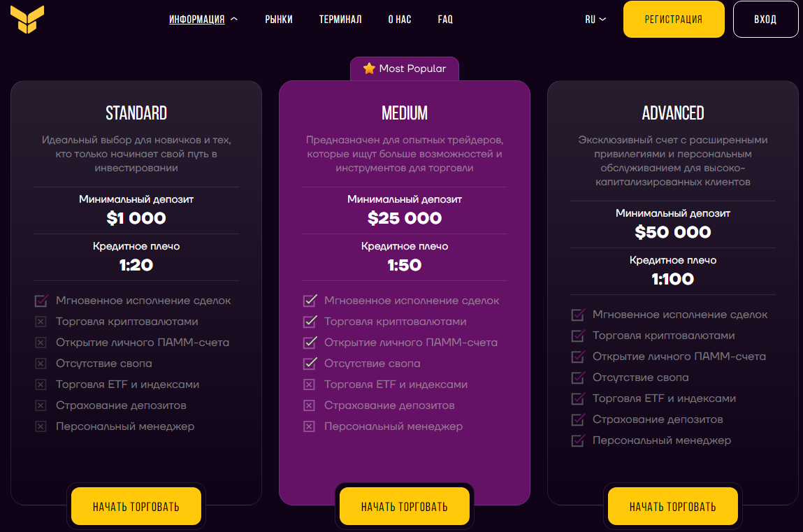
Task: Open the ТЕРМИНАЛ page from the menu
Action: click(340, 19)
